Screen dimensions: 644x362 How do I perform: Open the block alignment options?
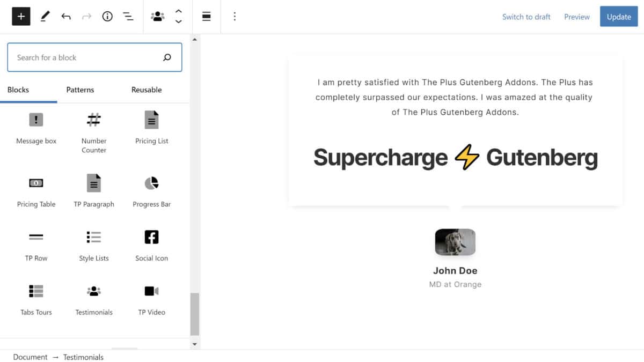207,17
